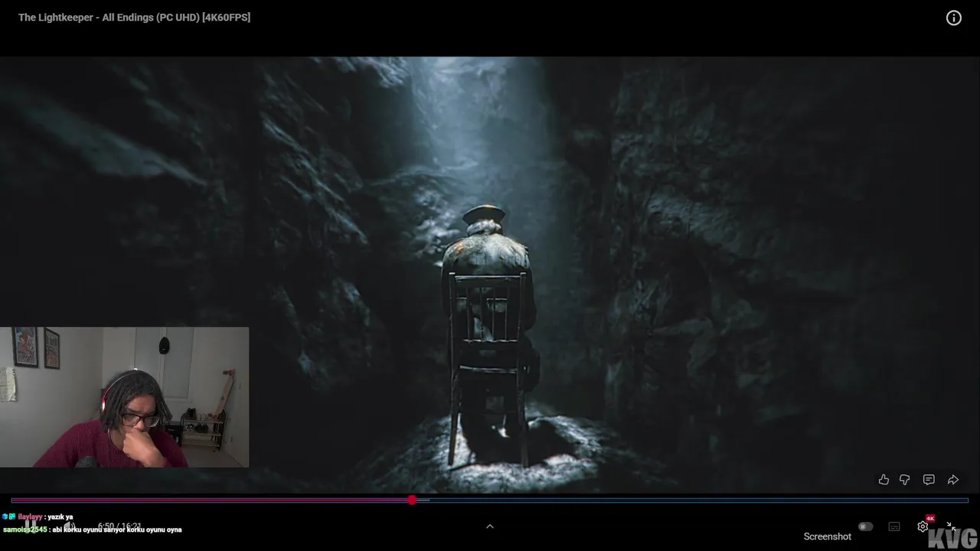Click chat username ilaylayy
The width and height of the screenshot is (980, 551).
(29, 517)
